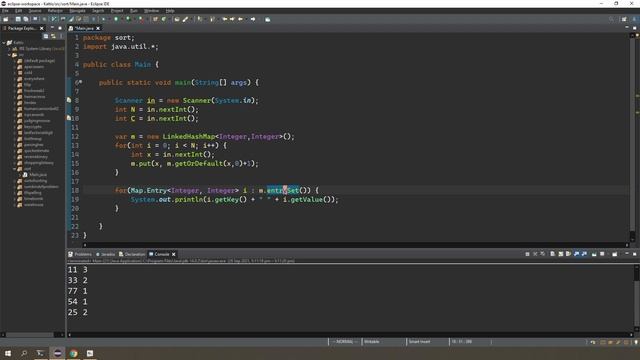Click the Open Perspective icon

(x=624, y=19)
